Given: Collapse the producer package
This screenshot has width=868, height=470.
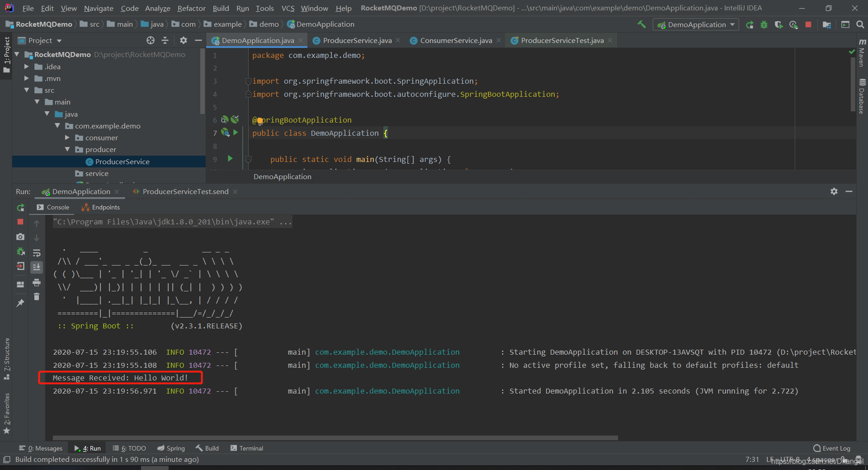Looking at the screenshot, I should (x=67, y=149).
